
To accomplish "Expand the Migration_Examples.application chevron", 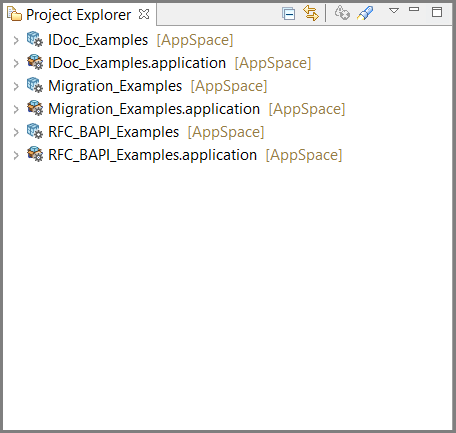I will [x=16, y=109].
